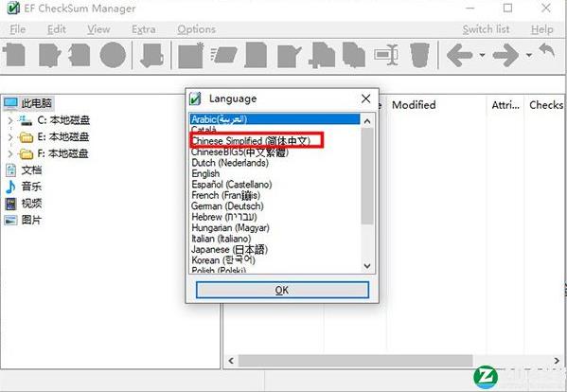Select Korean in the language list
The image size is (567, 392).
pyautogui.click(x=275, y=260)
